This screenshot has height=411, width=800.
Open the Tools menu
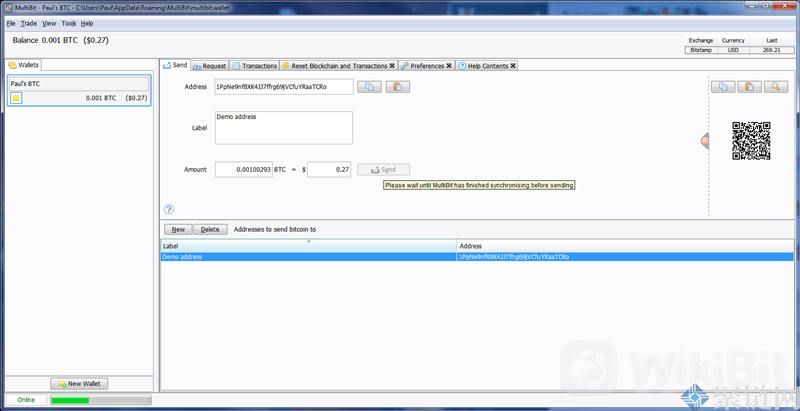click(x=69, y=23)
